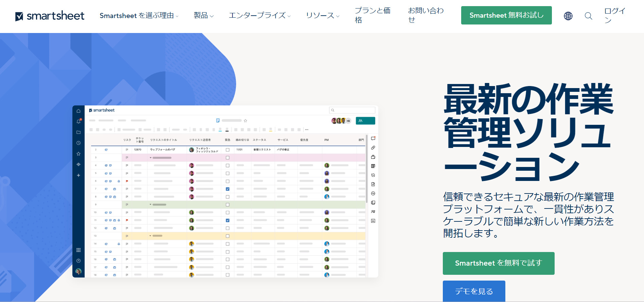
Task: Open Favorites star icon in the sidebar
Action: (79, 154)
